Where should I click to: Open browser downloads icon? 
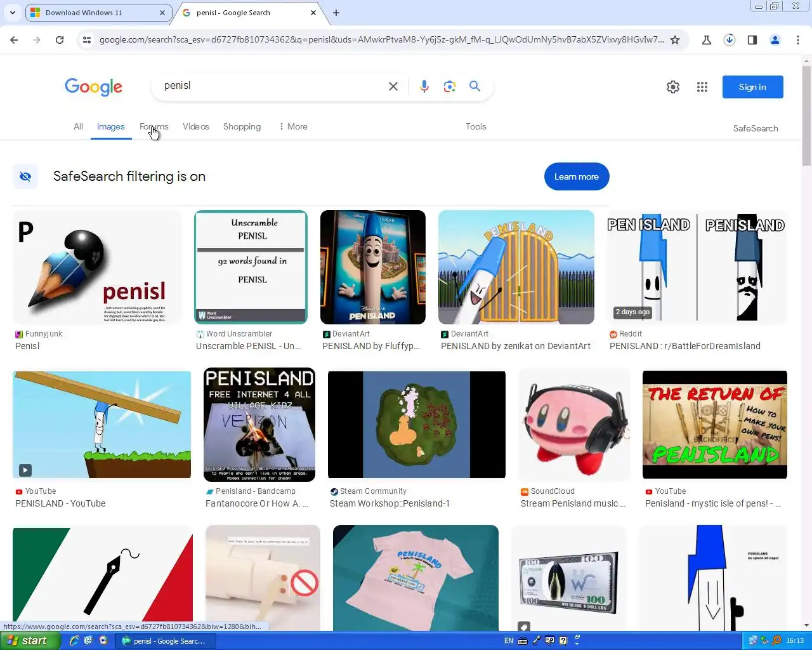click(730, 40)
